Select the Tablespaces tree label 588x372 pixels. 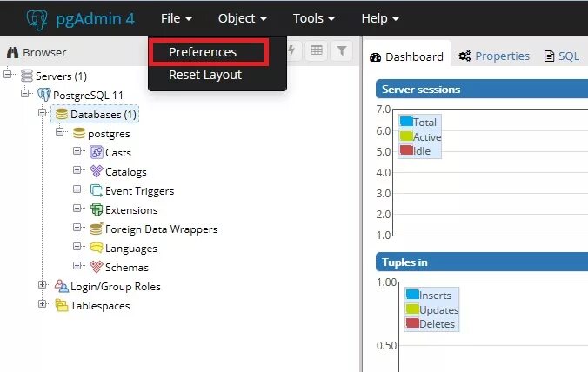pyautogui.click(x=100, y=306)
